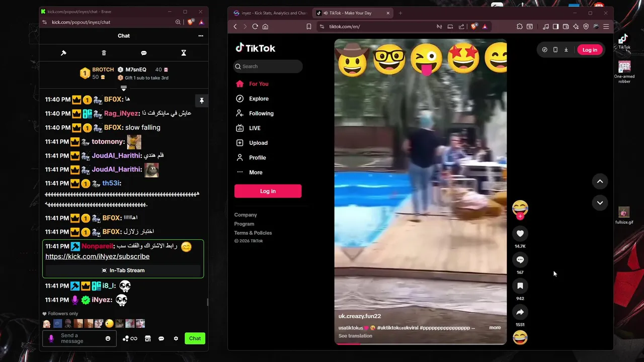Click the TikTok Search field

268,66
